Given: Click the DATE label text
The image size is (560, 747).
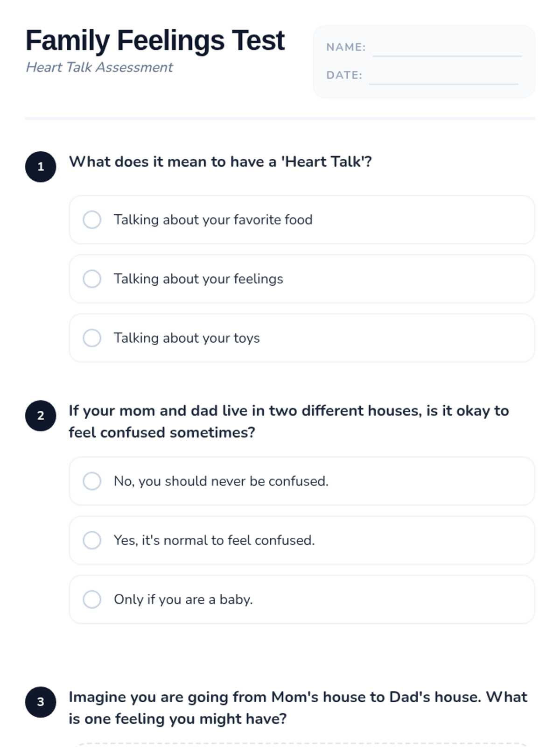Looking at the screenshot, I should 344,75.
